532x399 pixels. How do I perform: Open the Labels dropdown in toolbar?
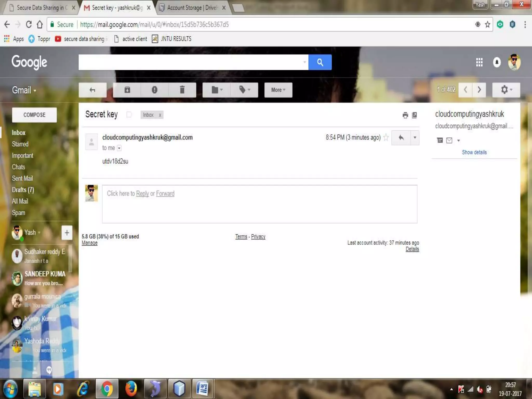click(x=244, y=90)
